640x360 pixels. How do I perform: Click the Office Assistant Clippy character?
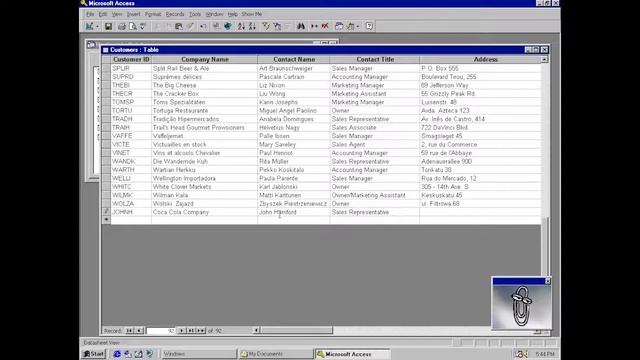tap(522, 306)
